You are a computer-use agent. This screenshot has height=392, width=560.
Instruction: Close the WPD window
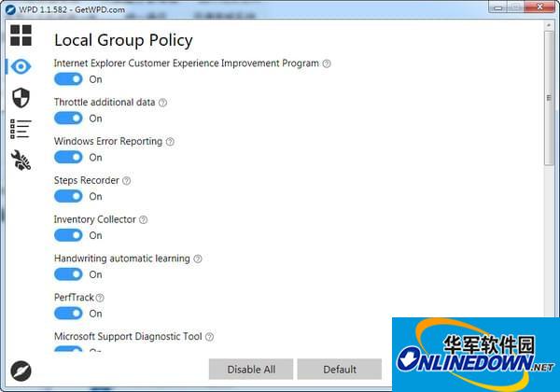(539, 7)
